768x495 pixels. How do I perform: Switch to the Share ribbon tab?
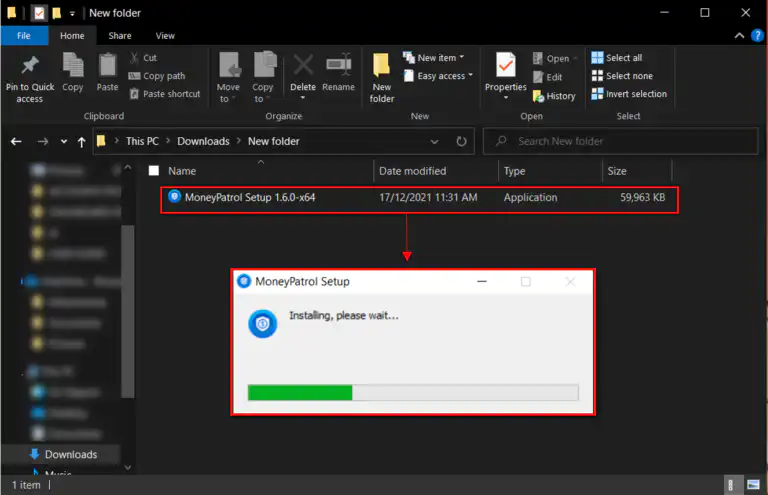click(x=120, y=35)
